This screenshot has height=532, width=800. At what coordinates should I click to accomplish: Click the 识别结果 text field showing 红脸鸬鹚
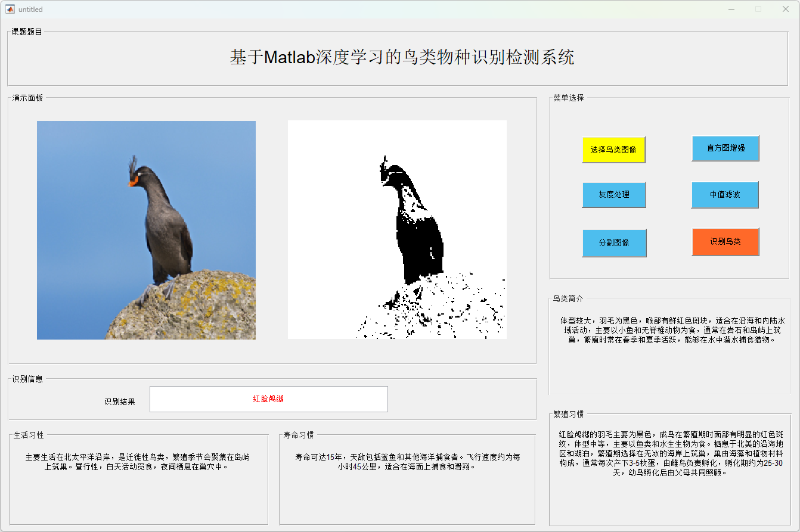pos(268,399)
